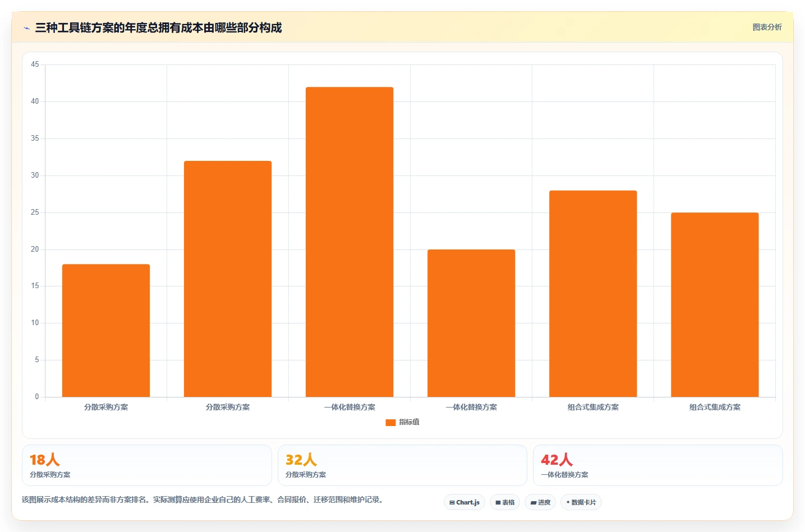Image resolution: width=805 pixels, height=532 pixels.
Task: Click the 进度 tag
Action: tap(540, 502)
